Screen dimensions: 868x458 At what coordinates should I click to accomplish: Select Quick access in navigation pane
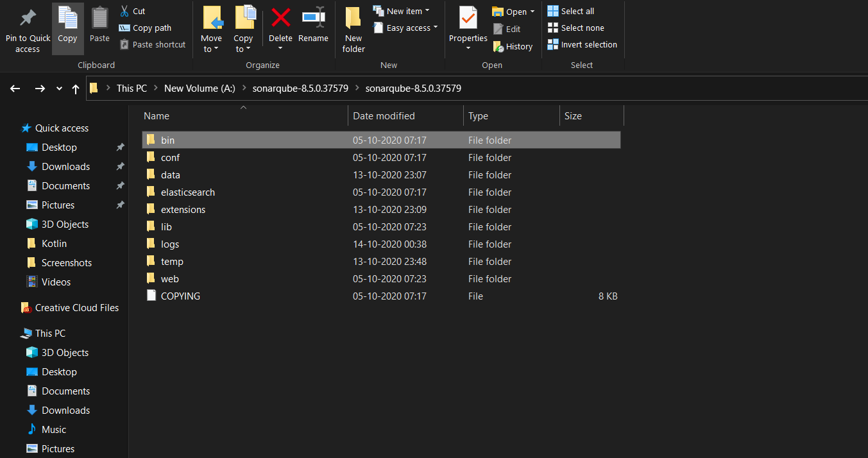55,128
